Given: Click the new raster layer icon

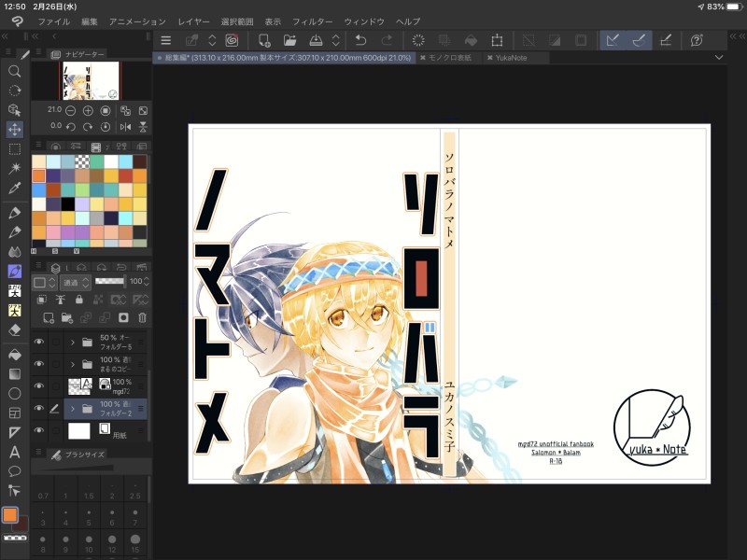Looking at the screenshot, I should pyautogui.click(x=49, y=317).
